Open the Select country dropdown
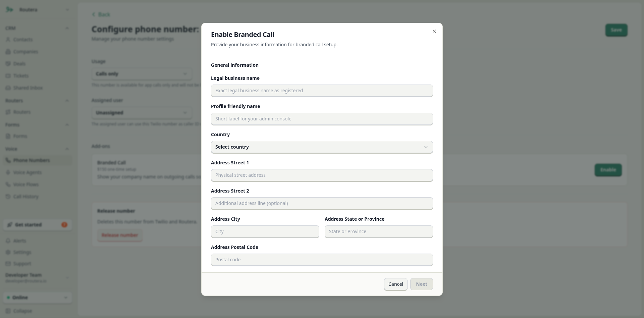Viewport: 644px width, 318px height. pos(322,147)
